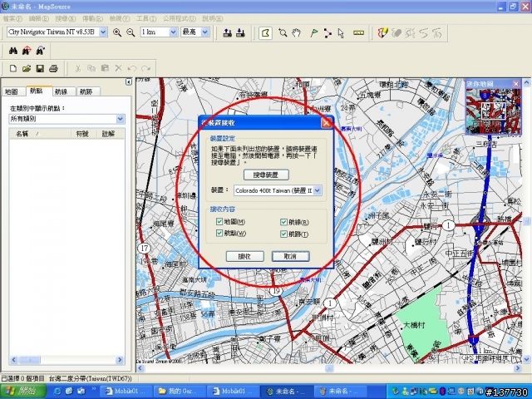This screenshot has width=532, height=399.
Task: Zoom out with the magnifier minus icon
Action: tap(131, 32)
